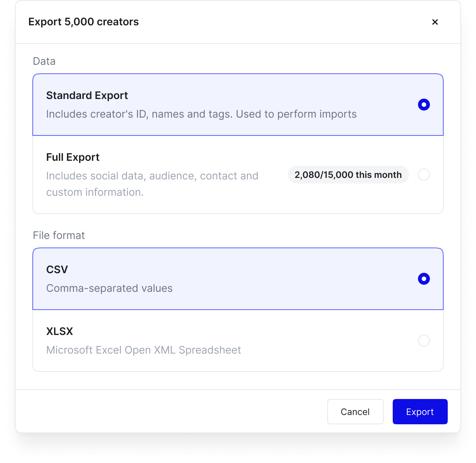Click the 'Data' section label

(x=44, y=61)
